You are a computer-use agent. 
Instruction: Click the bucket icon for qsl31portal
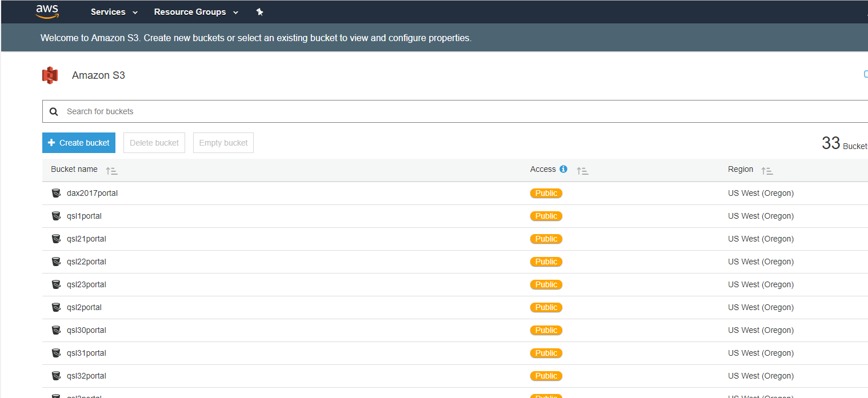(x=56, y=353)
